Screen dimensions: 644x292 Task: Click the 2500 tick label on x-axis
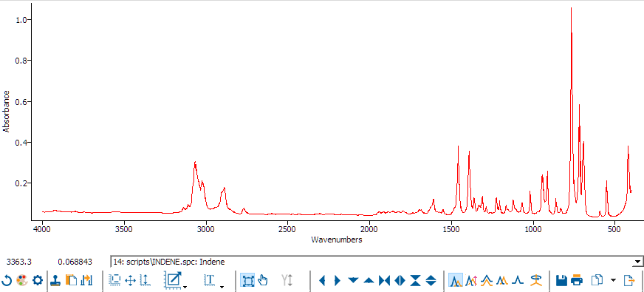pos(287,228)
